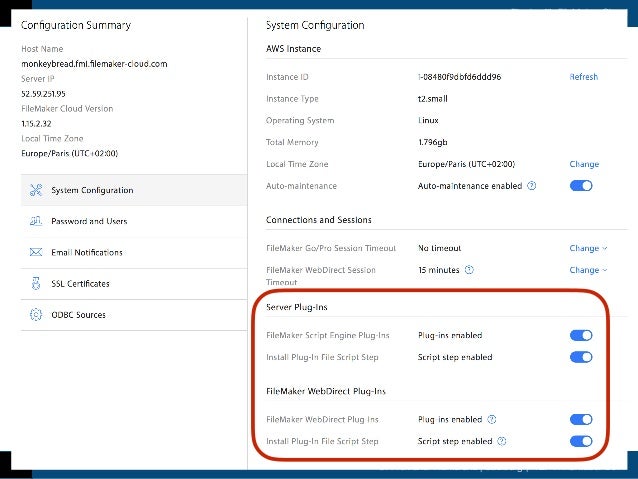Select System Configuration in the sidebar
Screen dimensions: 638x479
134,190
